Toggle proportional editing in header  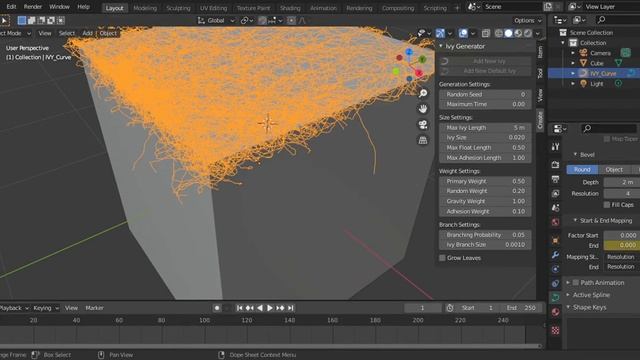click(x=291, y=20)
